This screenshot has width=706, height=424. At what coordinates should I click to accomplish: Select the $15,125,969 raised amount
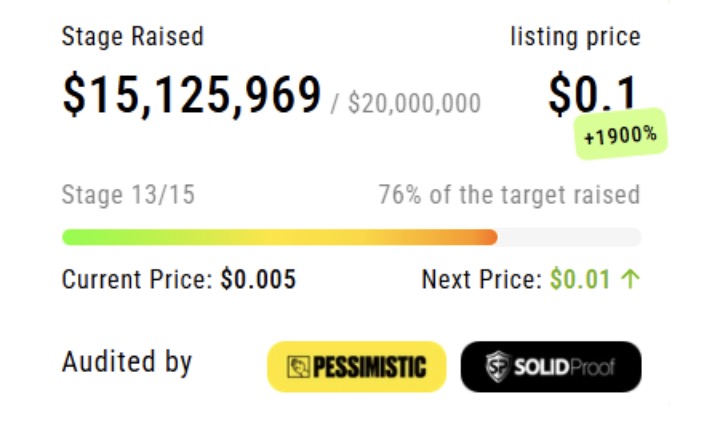192,95
